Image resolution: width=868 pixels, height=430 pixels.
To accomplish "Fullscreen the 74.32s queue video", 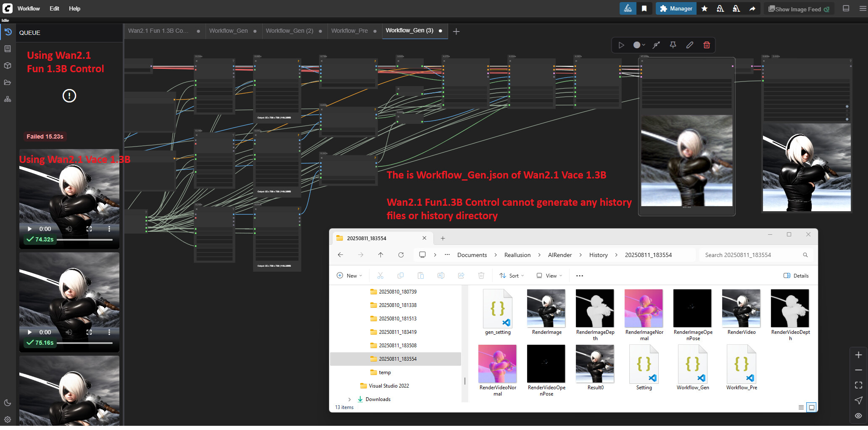I will (x=89, y=229).
